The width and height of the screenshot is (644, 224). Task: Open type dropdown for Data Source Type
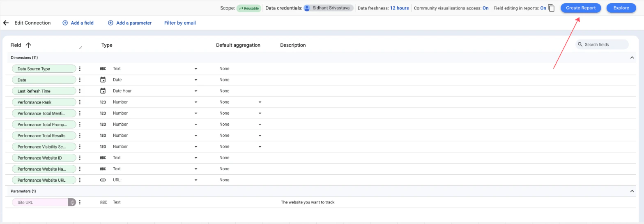coord(196,69)
